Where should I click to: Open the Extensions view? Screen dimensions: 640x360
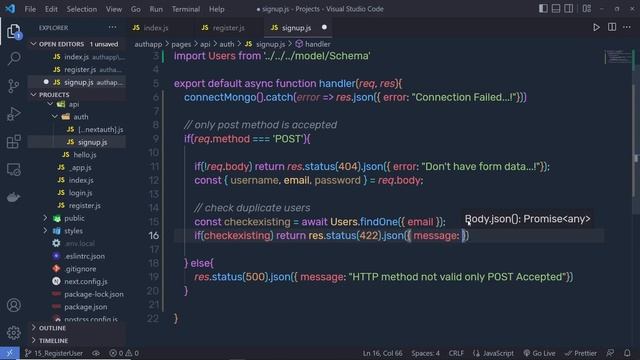(13, 142)
